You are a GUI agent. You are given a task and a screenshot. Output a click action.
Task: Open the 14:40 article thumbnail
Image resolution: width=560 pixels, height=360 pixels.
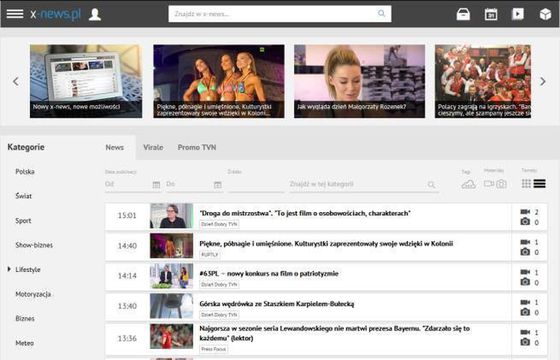(x=171, y=246)
